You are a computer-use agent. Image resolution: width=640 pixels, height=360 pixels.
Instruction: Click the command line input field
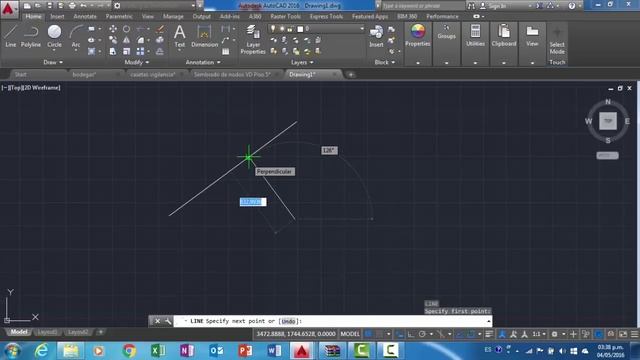[333, 321]
